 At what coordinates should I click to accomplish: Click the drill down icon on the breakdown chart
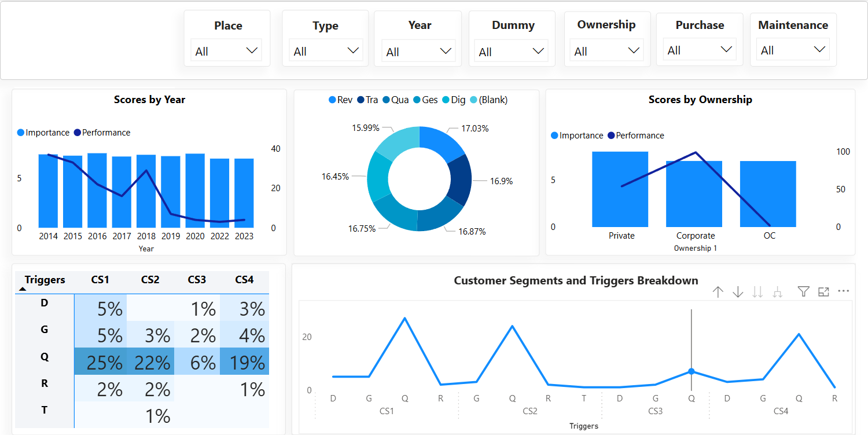[738, 291]
